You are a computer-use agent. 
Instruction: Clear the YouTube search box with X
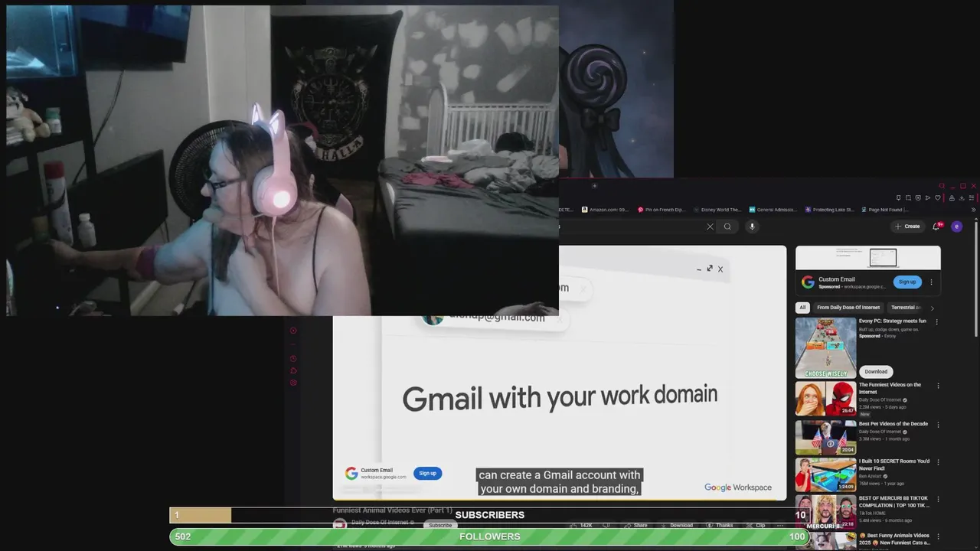pyautogui.click(x=710, y=227)
